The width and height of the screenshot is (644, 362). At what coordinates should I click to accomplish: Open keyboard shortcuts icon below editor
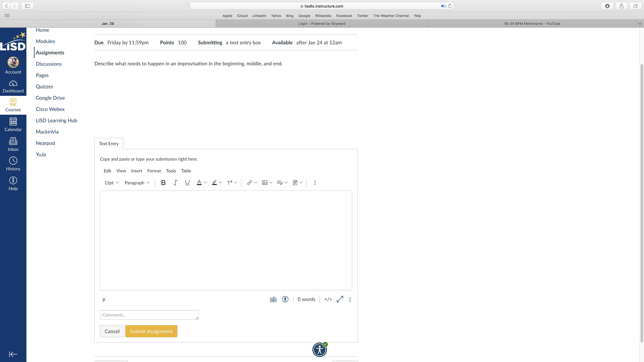(x=273, y=299)
